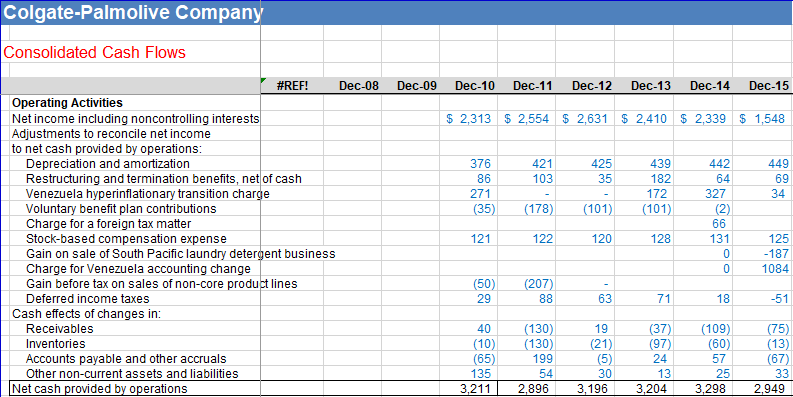Select the Deferred income taxes row label
793x397 pixels.
(x=87, y=299)
